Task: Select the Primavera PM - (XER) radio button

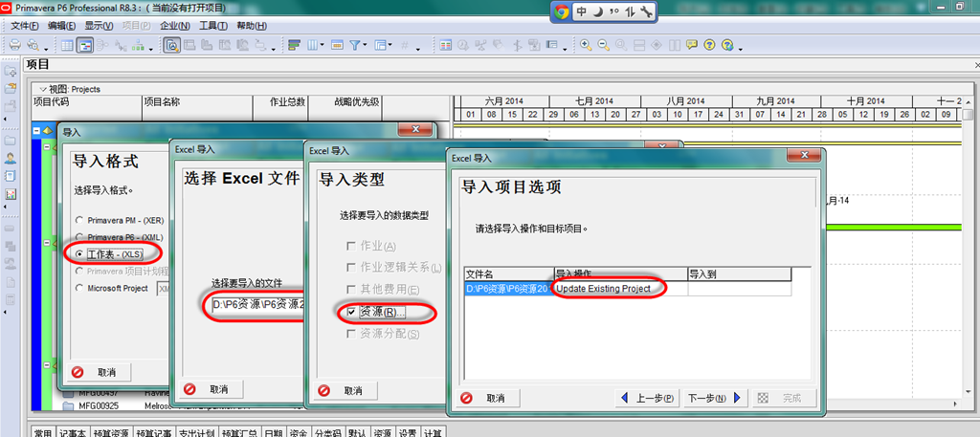Action: coord(78,220)
